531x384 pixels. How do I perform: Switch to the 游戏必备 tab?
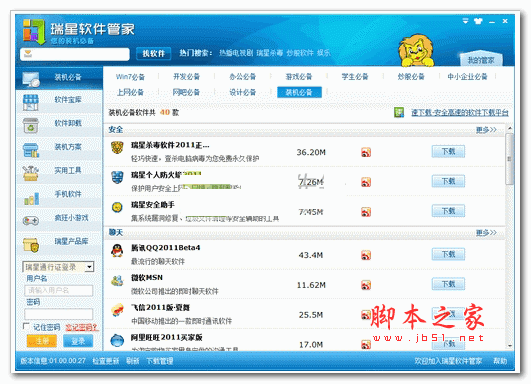coord(299,77)
